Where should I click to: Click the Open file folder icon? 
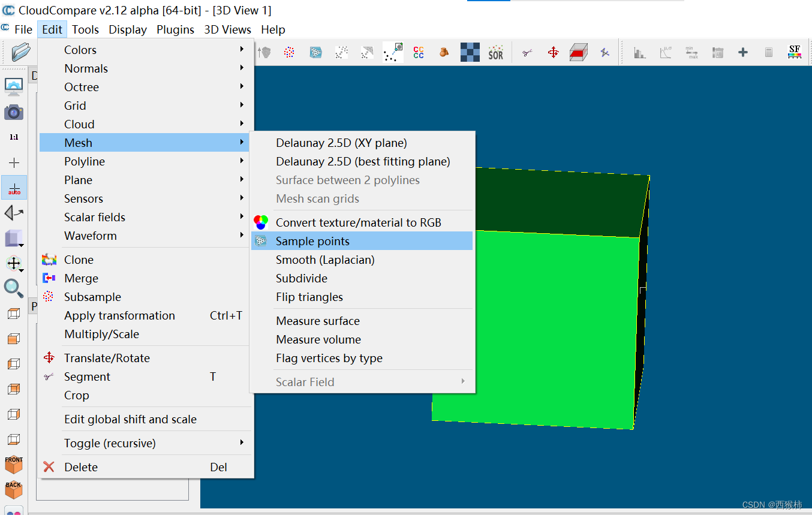[x=21, y=52]
